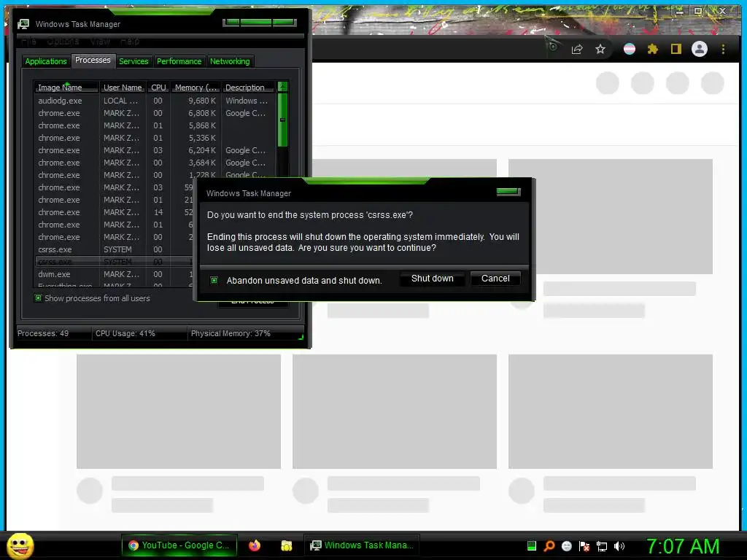The height and width of the screenshot is (560, 747).
Task: Click the Physical Memory: 37% status entry
Action: tap(231, 333)
